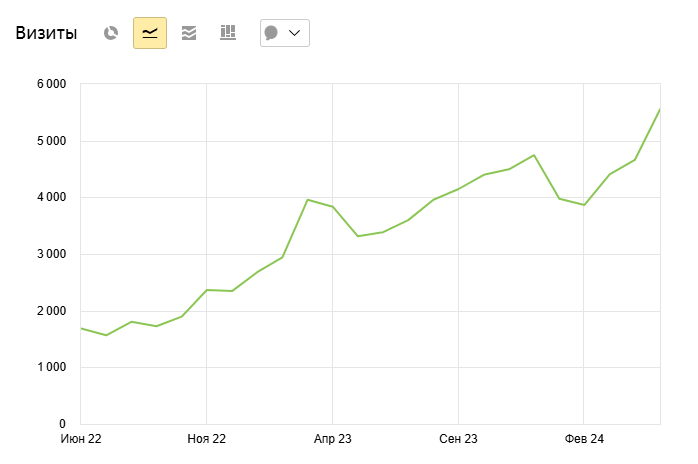The image size is (698, 464).
Task: Click the Сен 23 axis label
Action: point(458,439)
